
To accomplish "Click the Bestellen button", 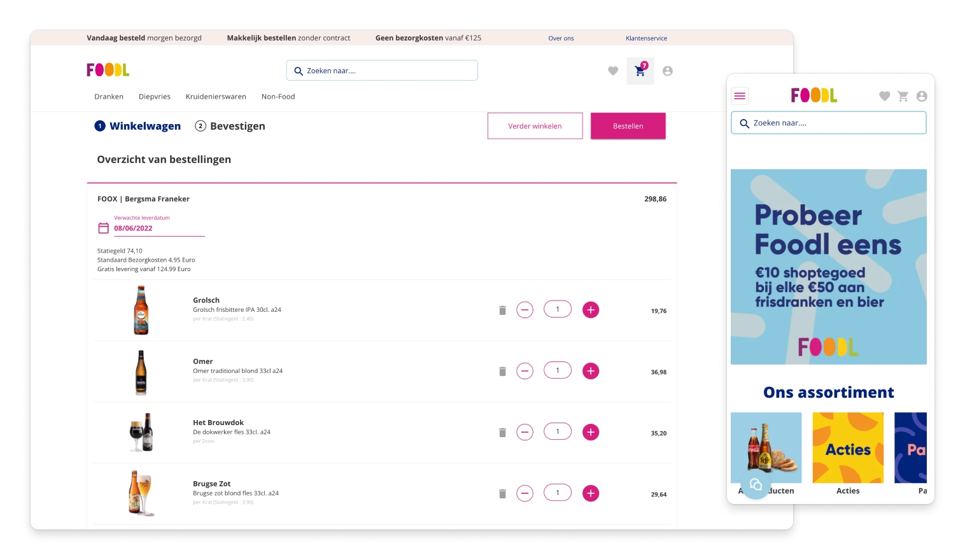I will [628, 126].
